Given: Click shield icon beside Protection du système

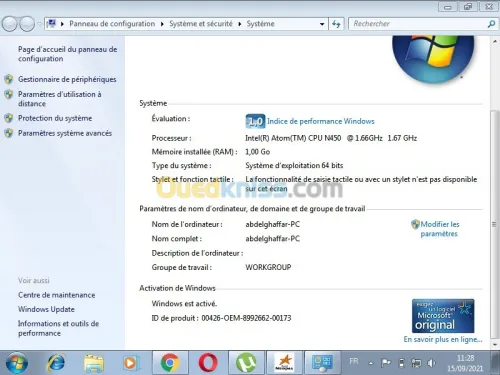Looking at the screenshot, I should pyautogui.click(x=9, y=118).
